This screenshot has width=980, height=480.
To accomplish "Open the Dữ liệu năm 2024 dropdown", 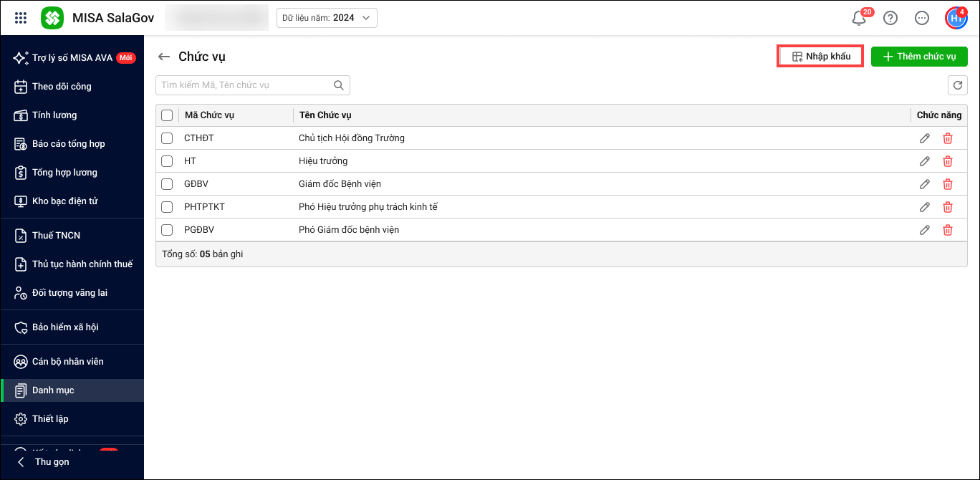I will [x=327, y=18].
